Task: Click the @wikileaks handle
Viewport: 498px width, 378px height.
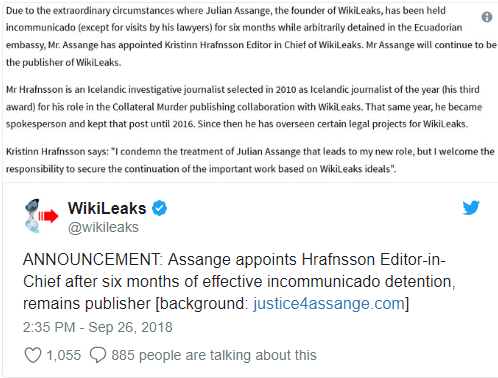Action: pos(103,227)
